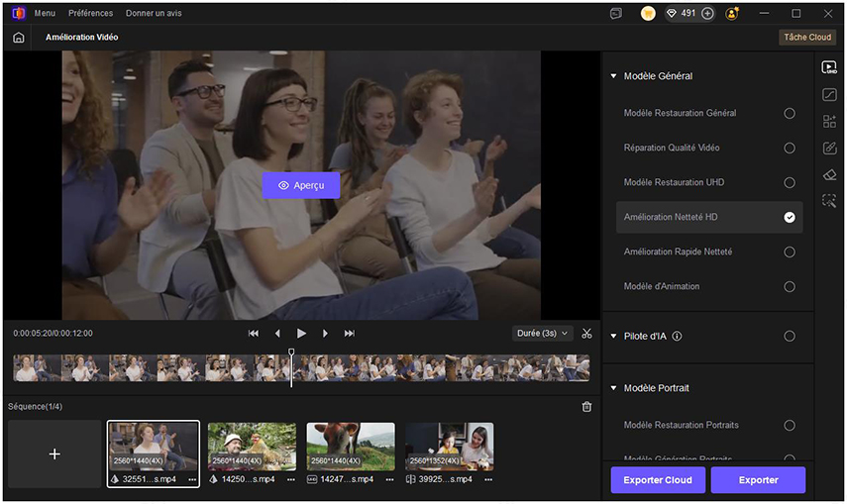847x504 pixels.
Task: Add credits with the plus icon
Action: point(707,14)
